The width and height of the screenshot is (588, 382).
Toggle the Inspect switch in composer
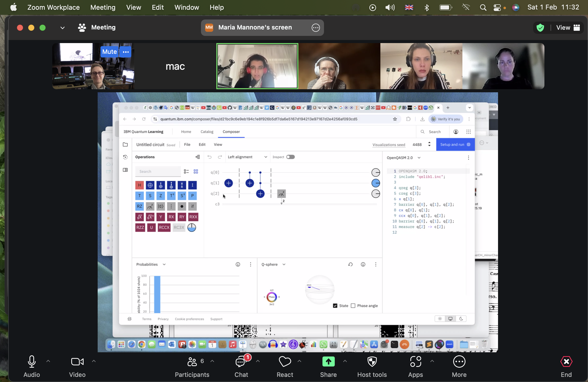click(x=290, y=157)
